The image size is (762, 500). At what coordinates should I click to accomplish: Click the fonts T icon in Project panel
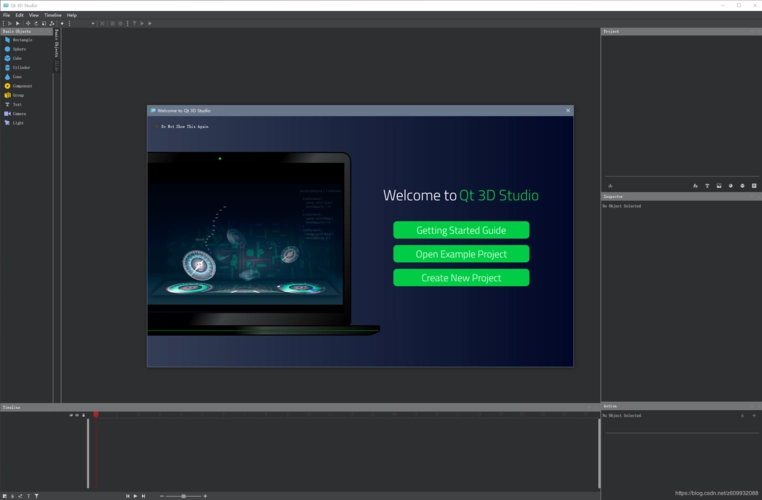pyautogui.click(x=707, y=186)
